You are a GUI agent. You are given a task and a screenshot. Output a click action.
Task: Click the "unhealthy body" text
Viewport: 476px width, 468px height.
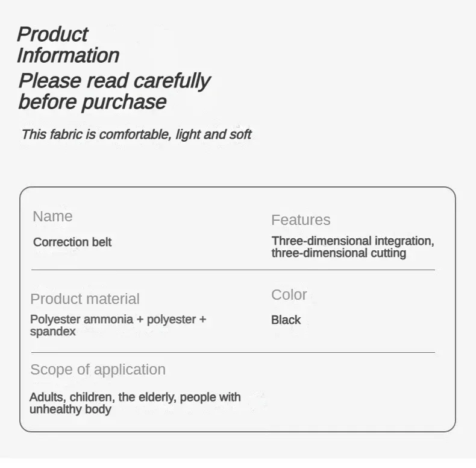70,409
